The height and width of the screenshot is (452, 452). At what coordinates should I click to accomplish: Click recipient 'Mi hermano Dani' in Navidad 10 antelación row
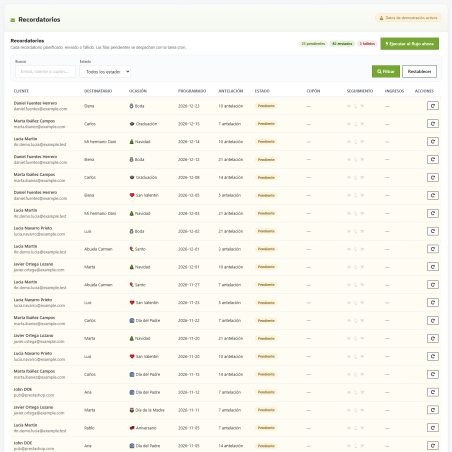[100, 142]
